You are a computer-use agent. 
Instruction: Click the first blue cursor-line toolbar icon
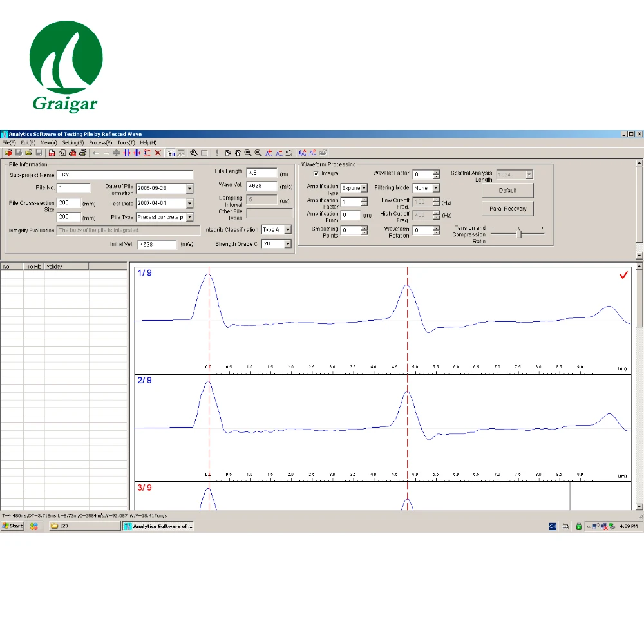point(126,153)
